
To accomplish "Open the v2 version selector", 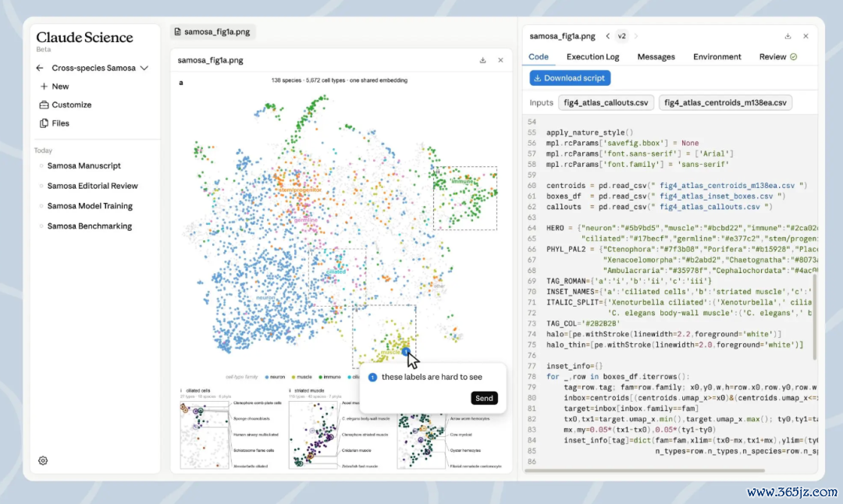I will (621, 36).
